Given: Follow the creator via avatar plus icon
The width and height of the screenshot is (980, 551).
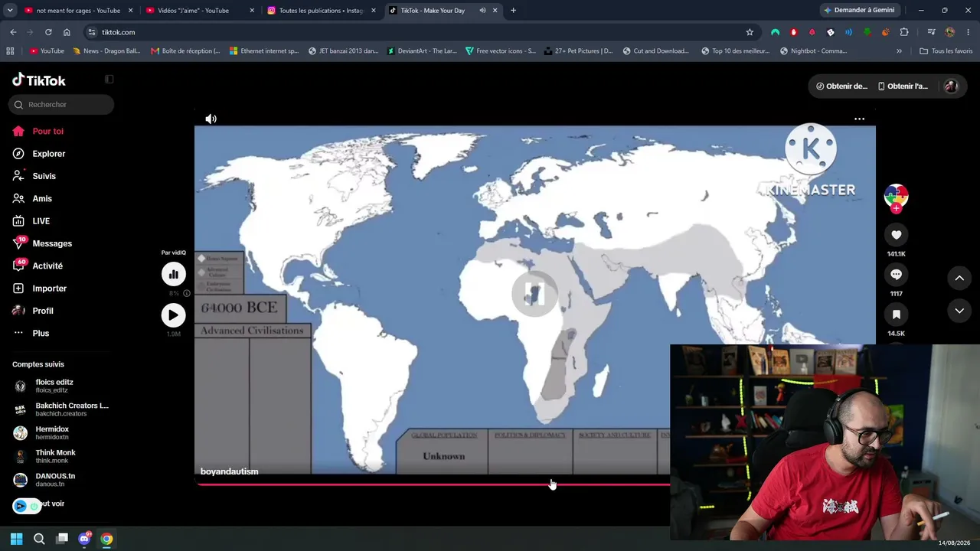Looking at the screenshot, I should pos(897,208).
